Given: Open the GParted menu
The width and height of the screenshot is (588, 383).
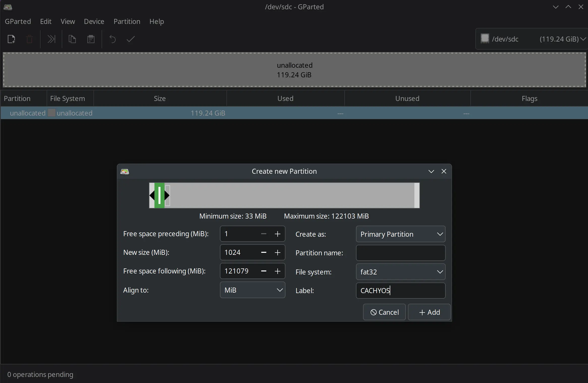Looking at the screenshot, I should [x=18, y=21].
